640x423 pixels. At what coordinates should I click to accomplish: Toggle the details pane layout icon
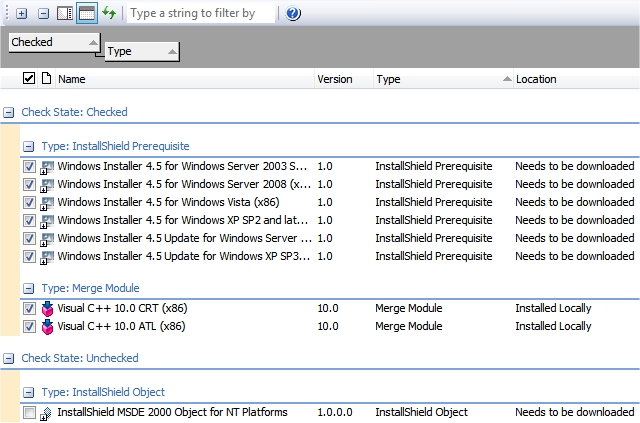coord(65,14)
